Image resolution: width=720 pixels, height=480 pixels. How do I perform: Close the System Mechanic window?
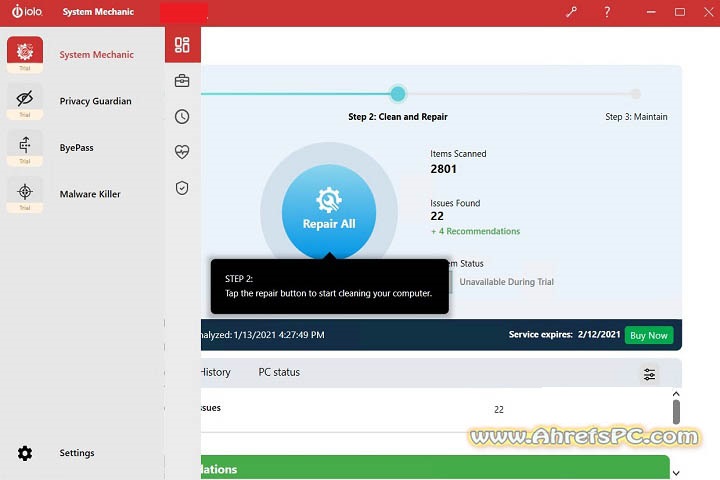709,12
